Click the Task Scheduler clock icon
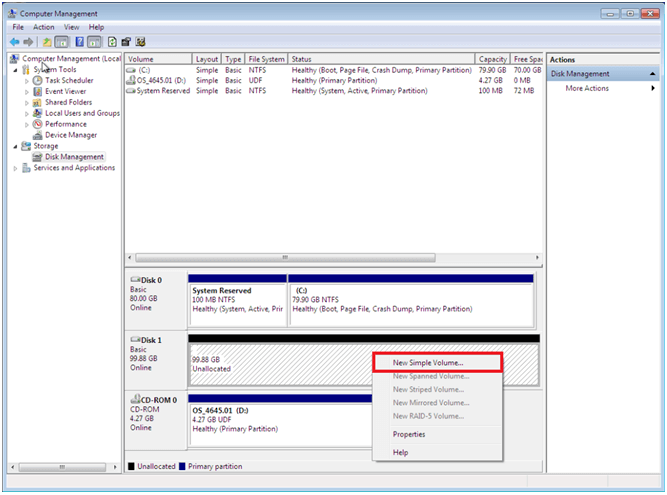Viewport: 667px width, 495px height. pos(37,80)
